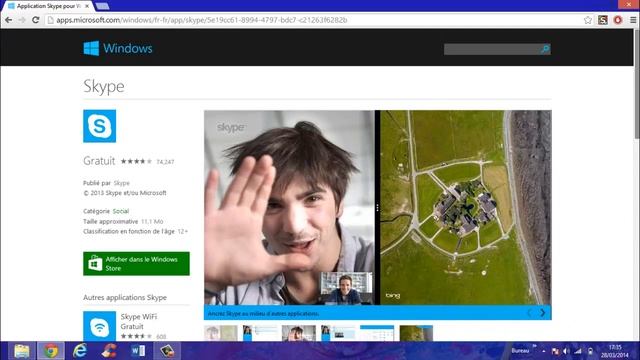The height and width of the screenshot is (360, 640).
Task: Click the red extension icon in Chrome toolbar
Action: tap(618, 20)
